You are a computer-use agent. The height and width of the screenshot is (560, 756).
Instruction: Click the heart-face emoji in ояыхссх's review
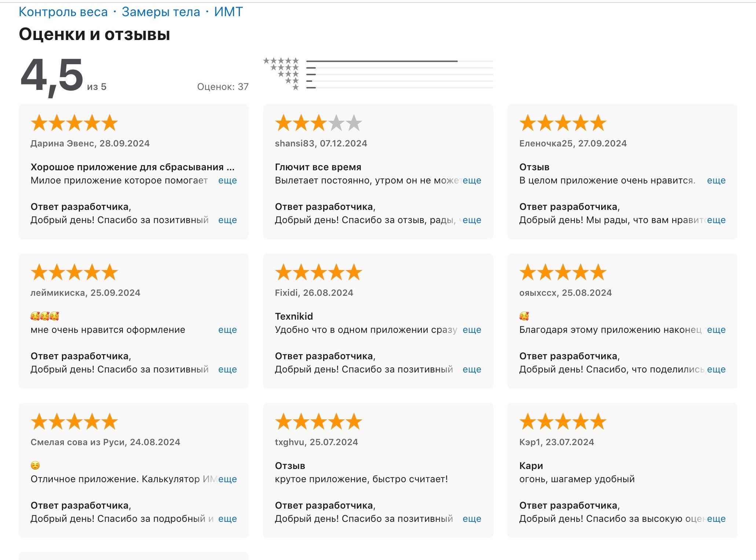click(524, 316)
